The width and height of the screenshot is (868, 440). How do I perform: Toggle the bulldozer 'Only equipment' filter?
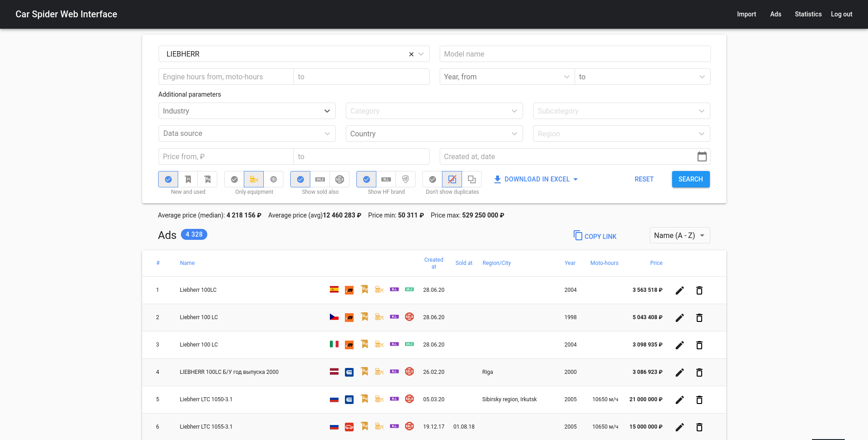point(254,179)
